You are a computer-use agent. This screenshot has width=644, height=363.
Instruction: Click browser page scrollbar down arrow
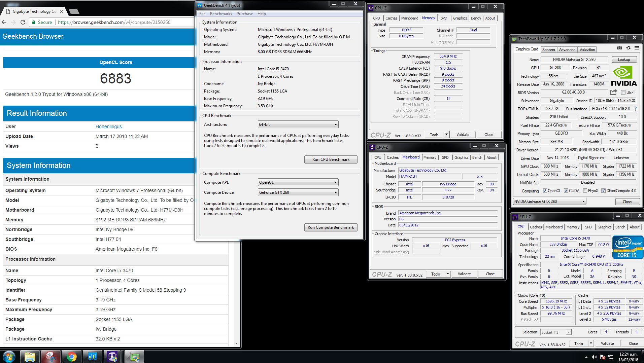(237, 343)
